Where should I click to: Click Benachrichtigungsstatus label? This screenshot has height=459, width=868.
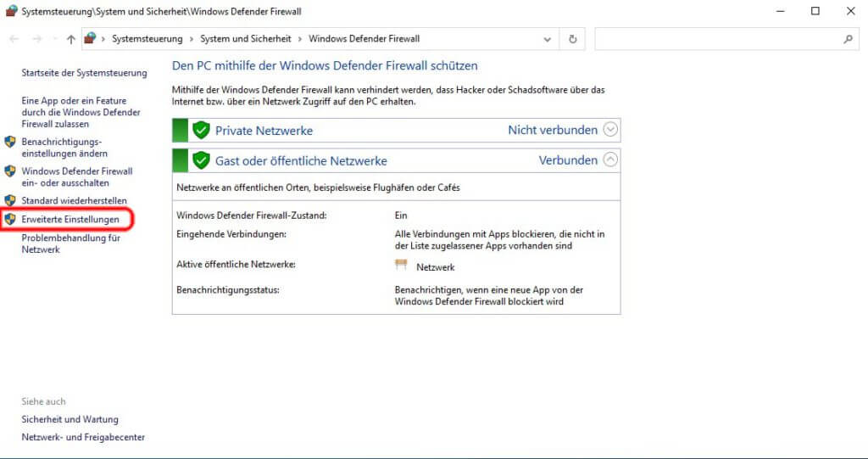[227, 290]
